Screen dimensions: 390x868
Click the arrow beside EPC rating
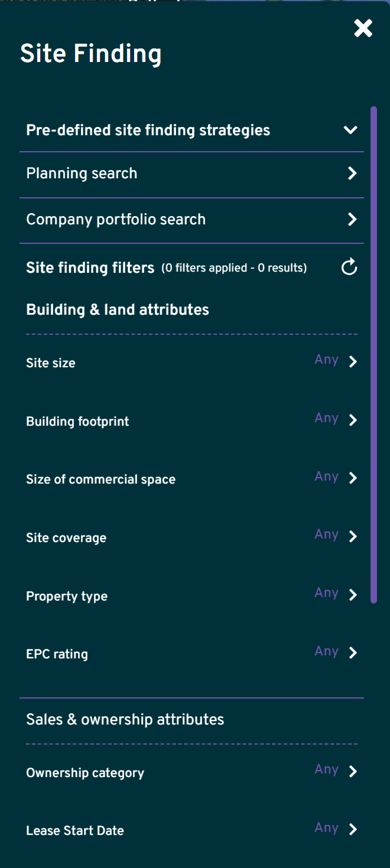(x=352, y=652)
